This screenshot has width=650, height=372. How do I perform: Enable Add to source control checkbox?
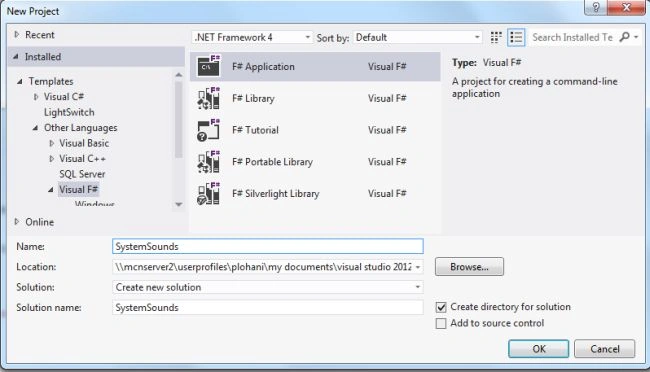pos(441,323)
